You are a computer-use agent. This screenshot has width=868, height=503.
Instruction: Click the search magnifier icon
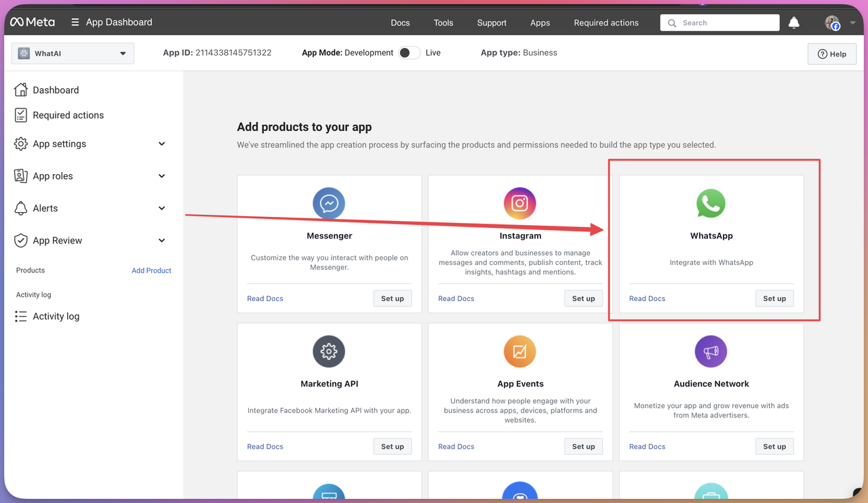672,23
